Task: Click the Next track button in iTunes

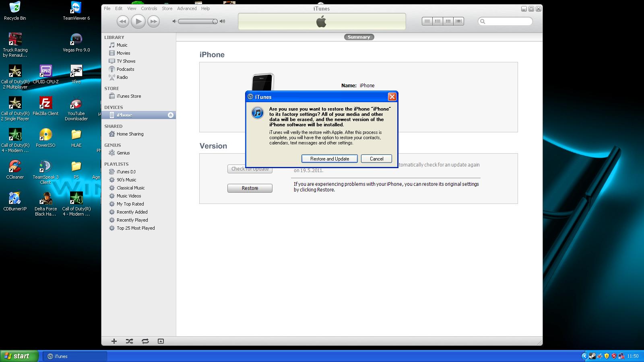Action: pos(153,21)
